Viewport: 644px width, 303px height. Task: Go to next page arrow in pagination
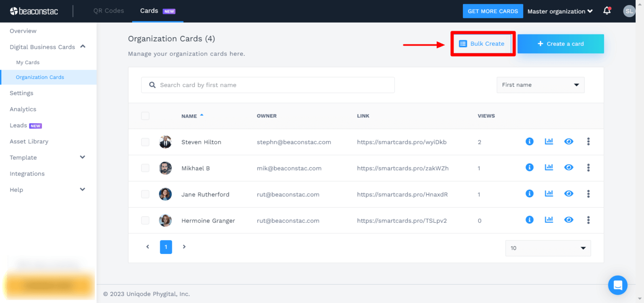pyautogui.click(x=184, y=247)
